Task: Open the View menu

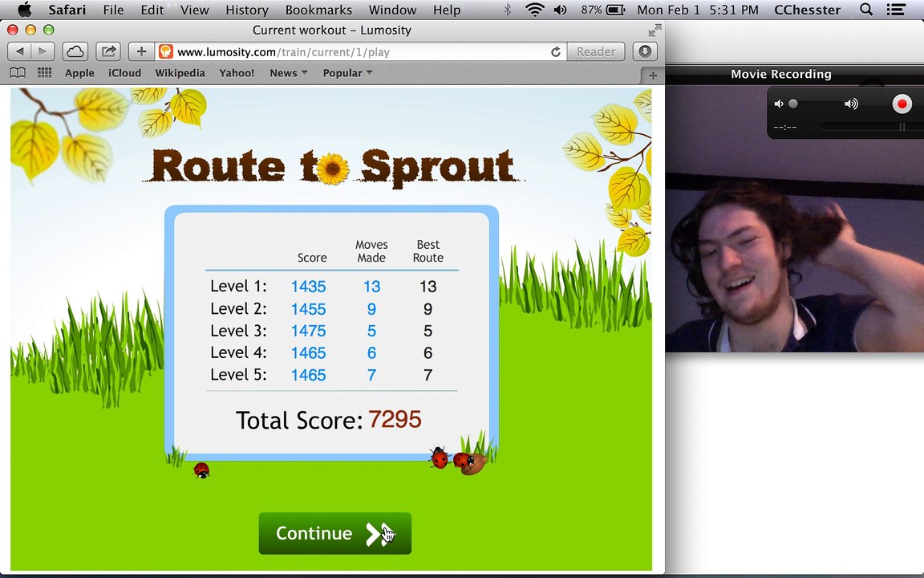Action: 194,10
